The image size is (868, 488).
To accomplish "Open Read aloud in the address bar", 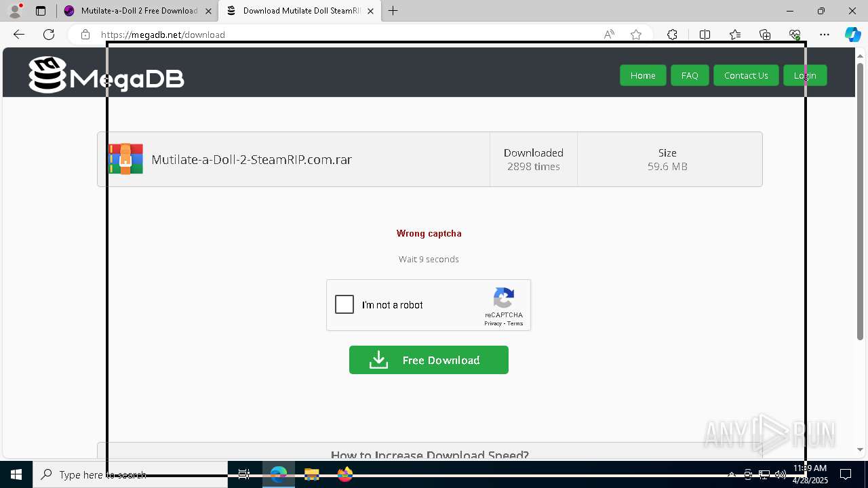I will (x=609, y=35).
